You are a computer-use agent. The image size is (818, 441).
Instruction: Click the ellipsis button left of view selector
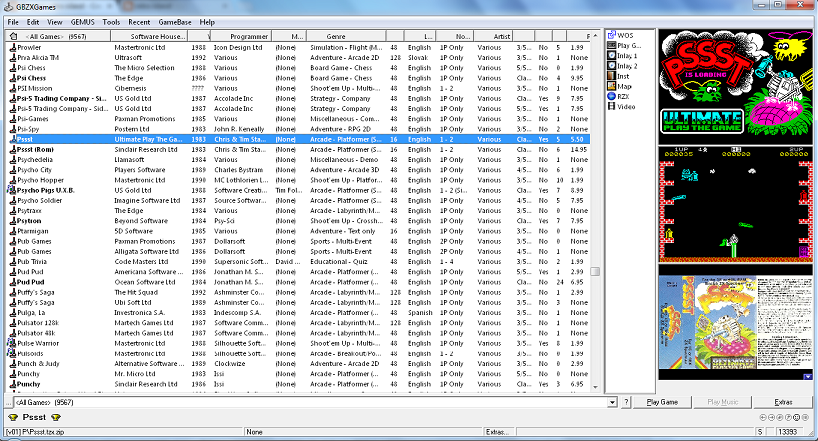point(8,402)
